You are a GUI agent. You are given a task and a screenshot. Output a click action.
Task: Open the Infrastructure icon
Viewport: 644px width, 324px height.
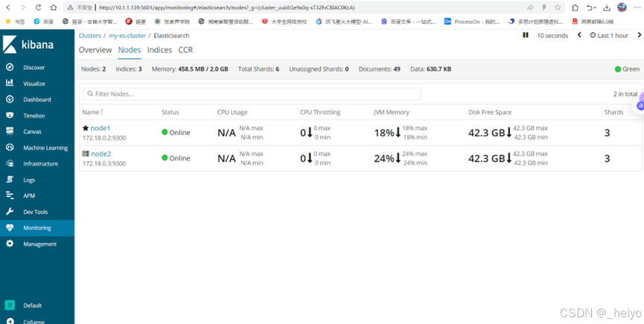(x=10, y=163)
